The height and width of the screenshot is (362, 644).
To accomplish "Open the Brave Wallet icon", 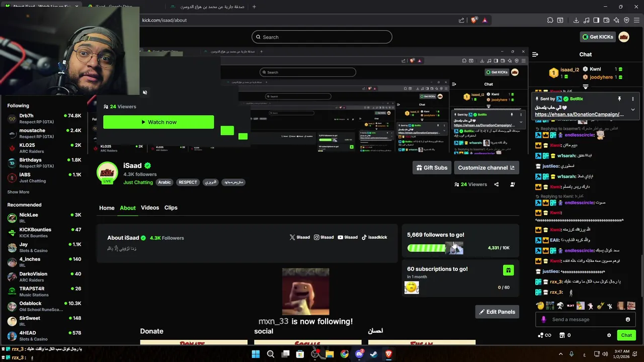I will 606,20.
